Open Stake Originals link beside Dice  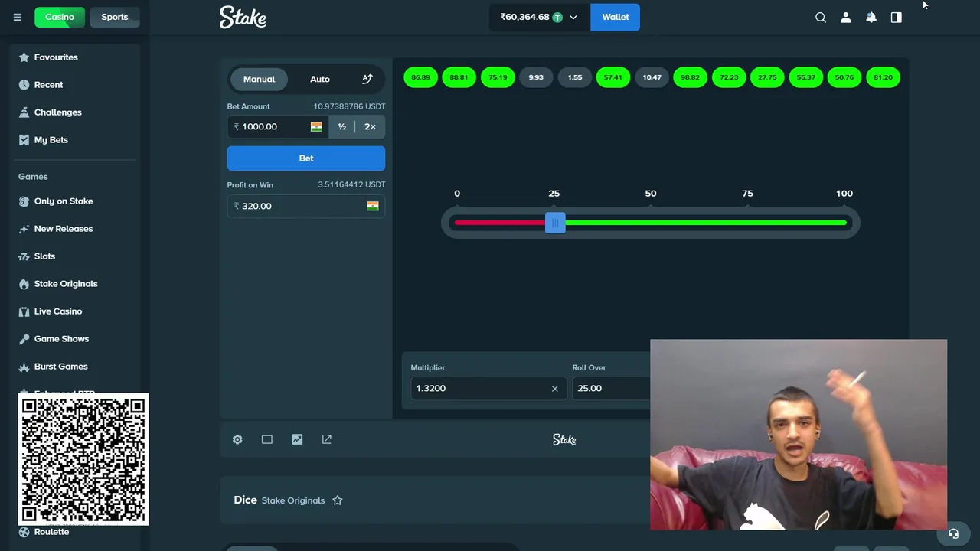(x=293, y=500)
